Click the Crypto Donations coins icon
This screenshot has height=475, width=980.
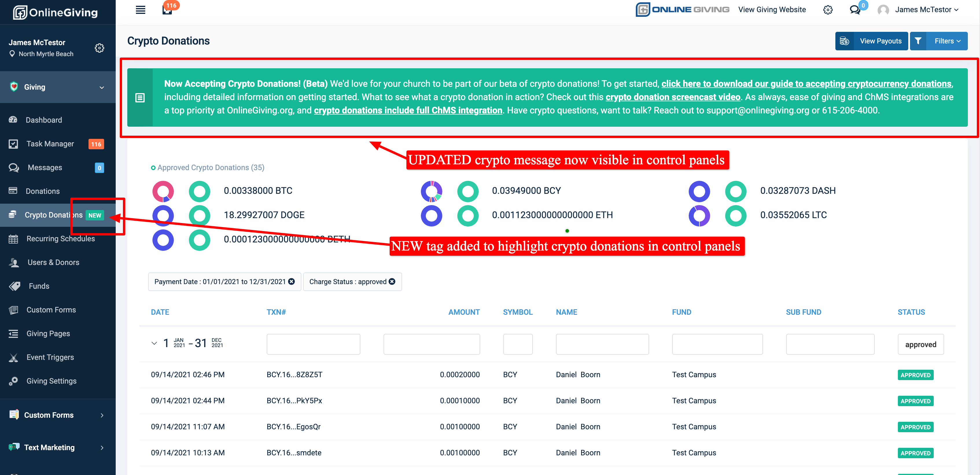pos(12,215)
